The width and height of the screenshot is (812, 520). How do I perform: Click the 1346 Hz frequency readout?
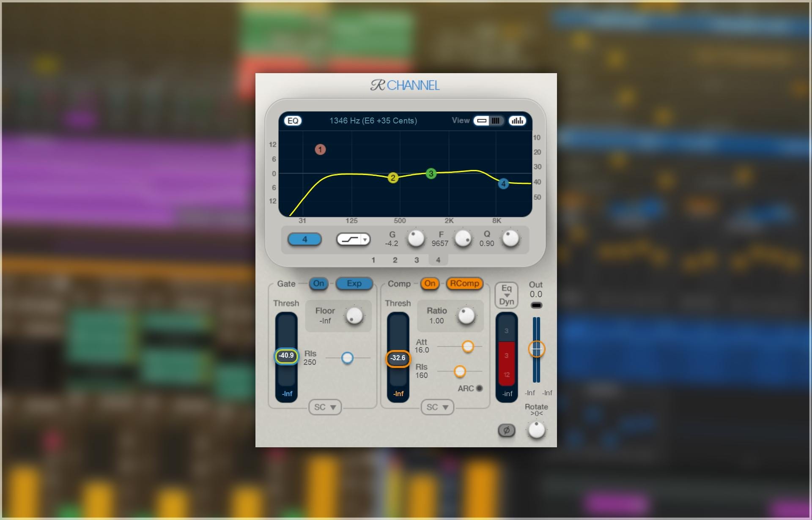tap(373, 121)
